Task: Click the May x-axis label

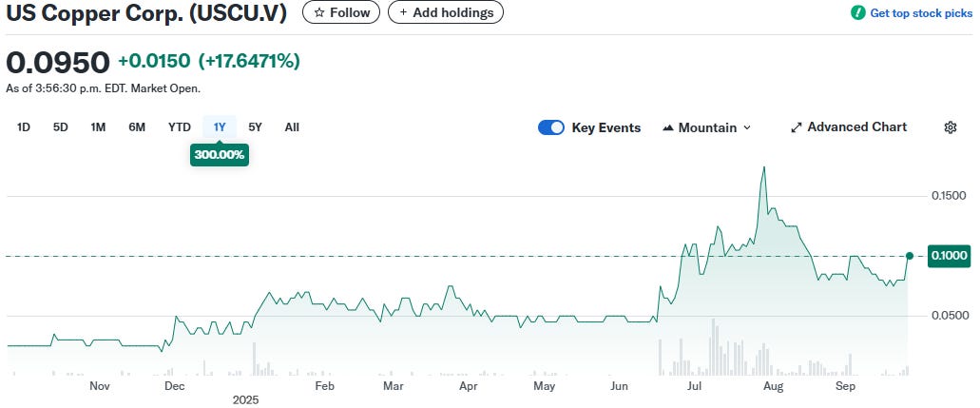Action: tap(545, 386)
